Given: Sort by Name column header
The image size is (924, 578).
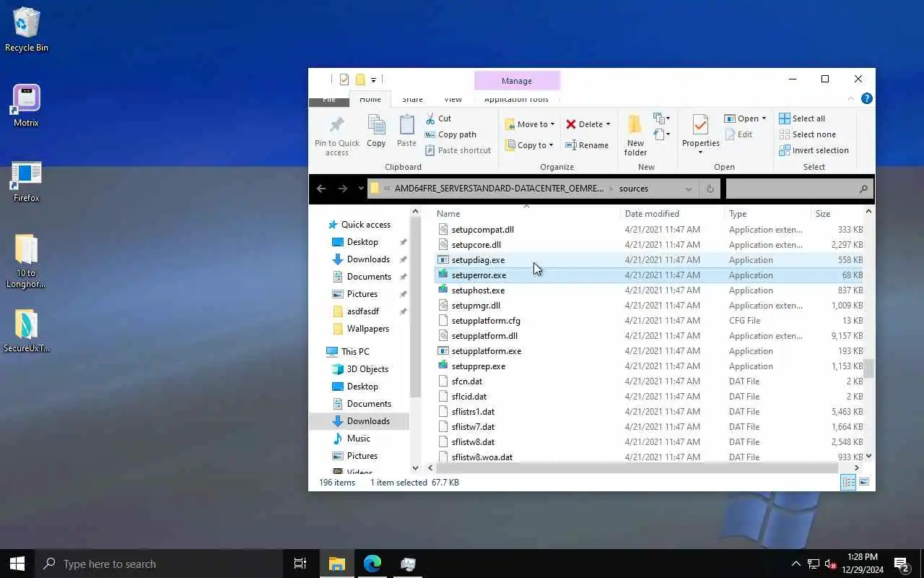Looking at the screenshot, I should tap(526, 214).
